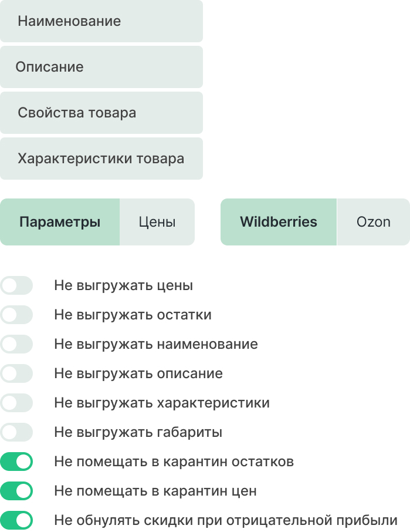Expand the Наименование section
Viewport: 410px width, 532px height.
tap(101, 21)
